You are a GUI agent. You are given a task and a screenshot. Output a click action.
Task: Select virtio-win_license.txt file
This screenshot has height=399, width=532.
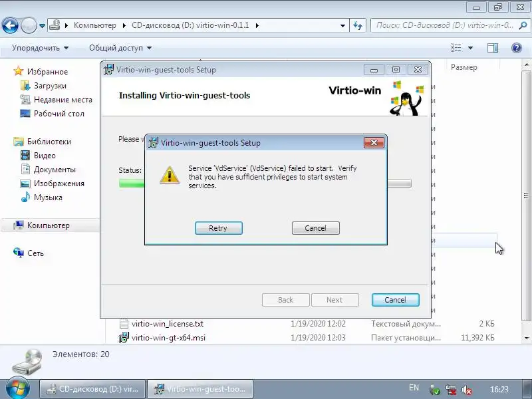pos(168,324)
